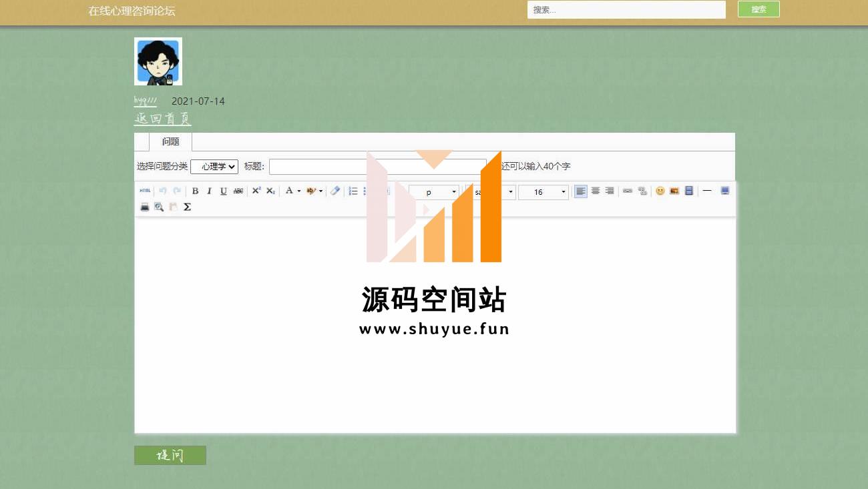Apply strikethrough ABC formatting
Screen dimensions: 868x489
click(x=238, y=191)
